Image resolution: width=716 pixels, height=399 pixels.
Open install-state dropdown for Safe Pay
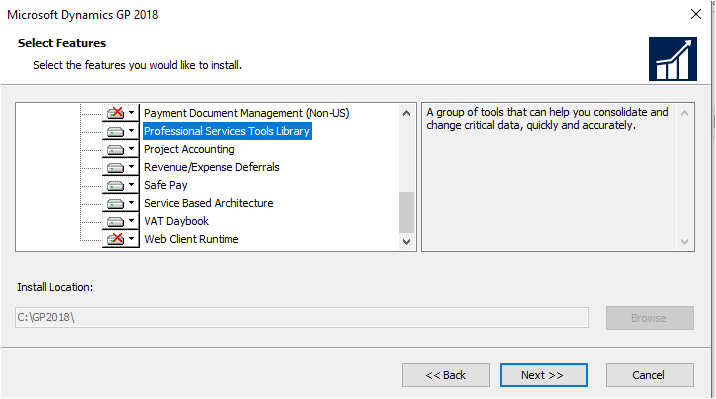(x=121, y=185)
